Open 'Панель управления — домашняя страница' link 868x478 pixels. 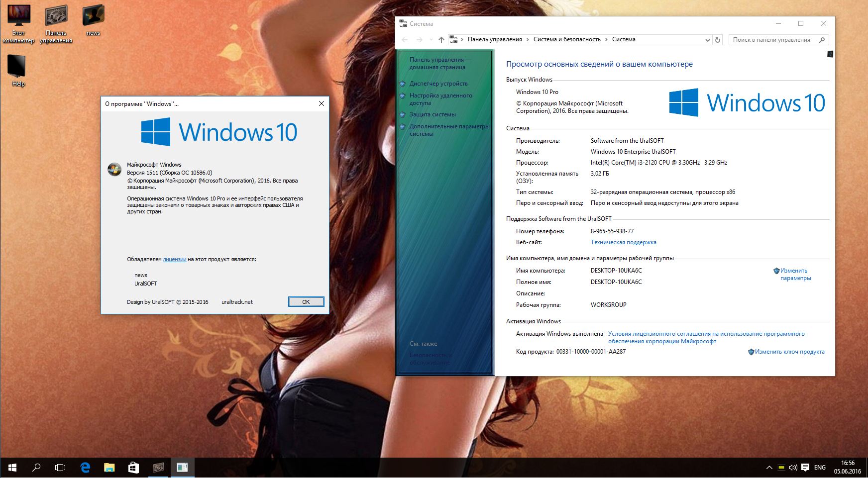pyautogui.click(x=440, y=63)
